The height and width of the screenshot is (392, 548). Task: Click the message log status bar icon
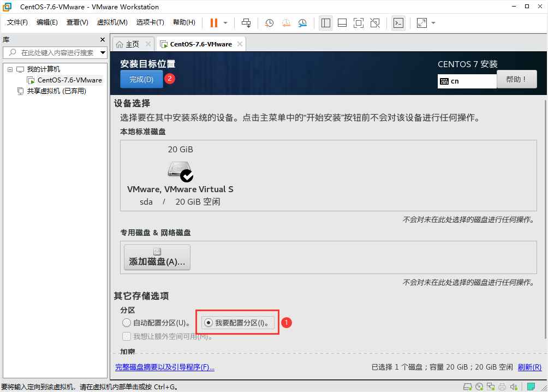[531, 387]
